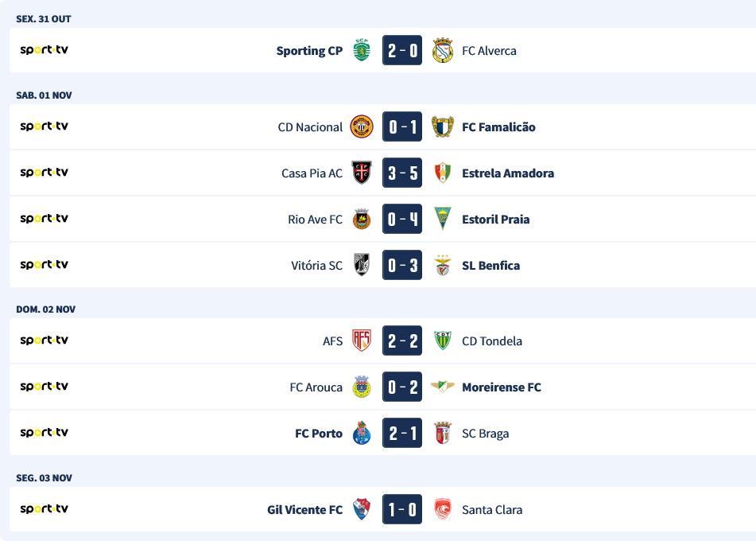Click the FC Alverca club crest
The height and width of the screenshot is (541, 756).
442,50
